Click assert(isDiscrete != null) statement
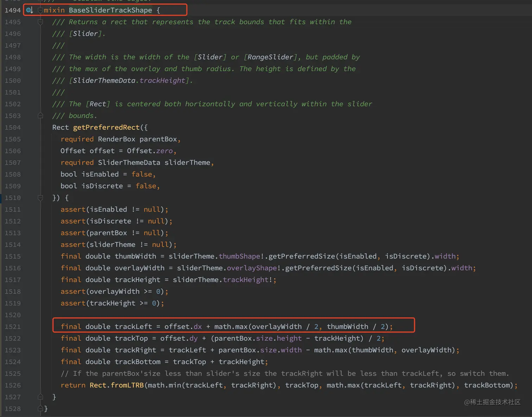The width and height of the screenshot is (532, 417). (116, 221)
